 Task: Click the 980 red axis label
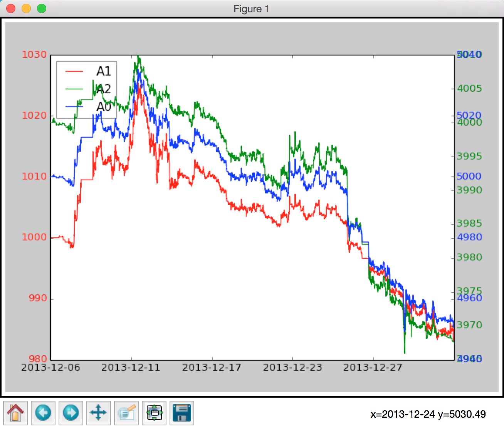click(38, 359)
